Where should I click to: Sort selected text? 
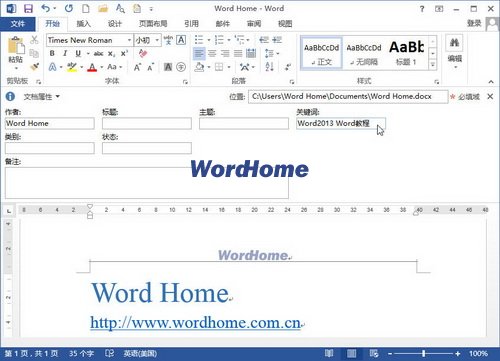click(269, 67)
